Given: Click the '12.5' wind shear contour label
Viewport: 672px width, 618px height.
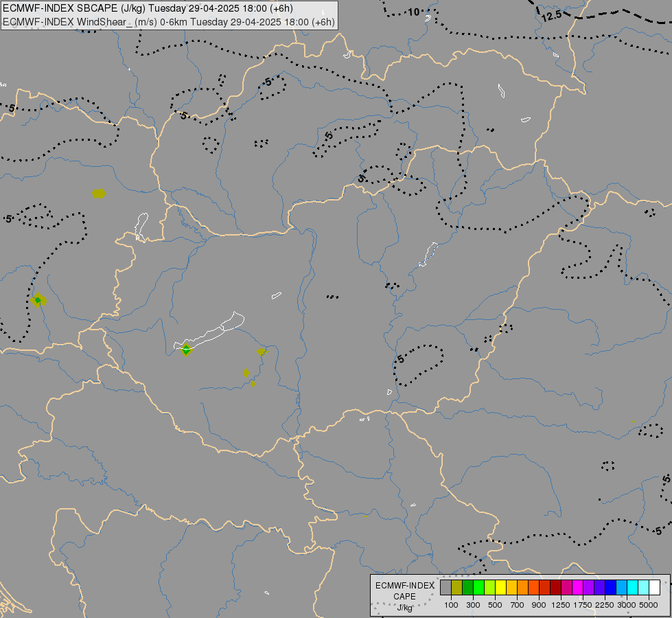Looking at the screenshot, I should (551, 16).
